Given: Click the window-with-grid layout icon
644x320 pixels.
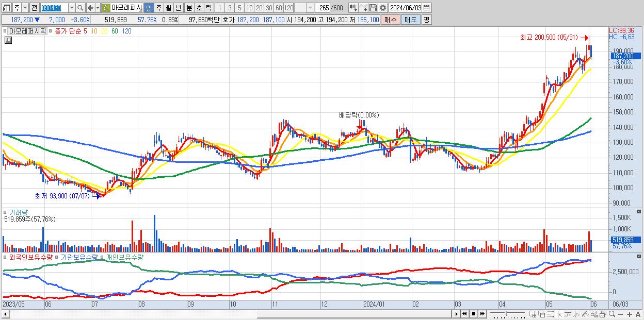Looking at the screenshot, I should click(x=533, y=314).
